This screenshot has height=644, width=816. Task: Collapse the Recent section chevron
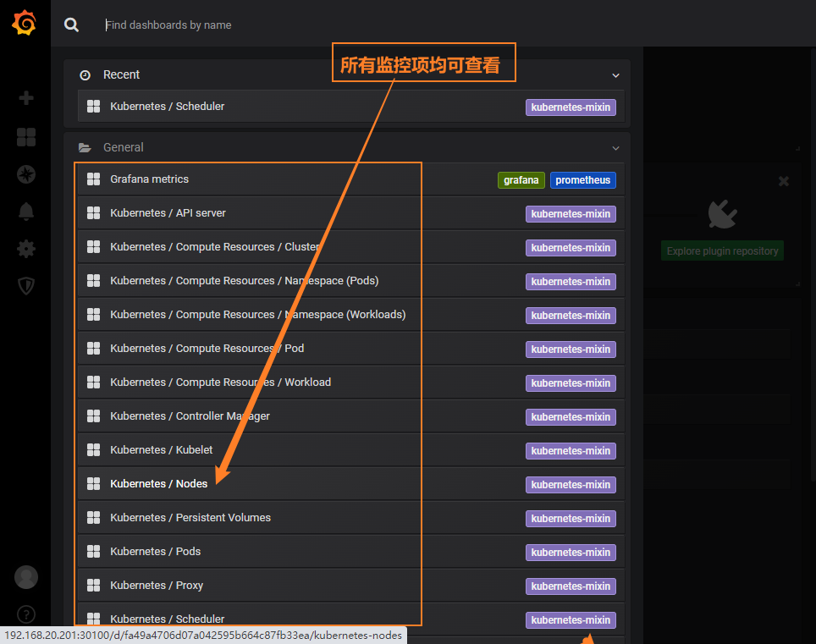(x=615, y=75)
